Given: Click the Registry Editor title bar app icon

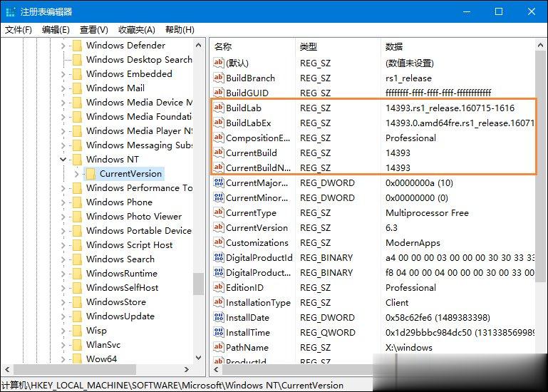Looking at the screenshot, I should (x=11, y=11).
